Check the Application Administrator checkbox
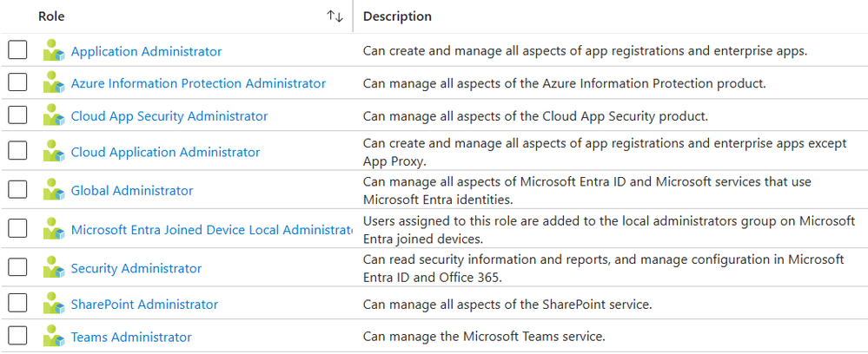The width and height of the screenshot is (868, 354). [17, 50]
